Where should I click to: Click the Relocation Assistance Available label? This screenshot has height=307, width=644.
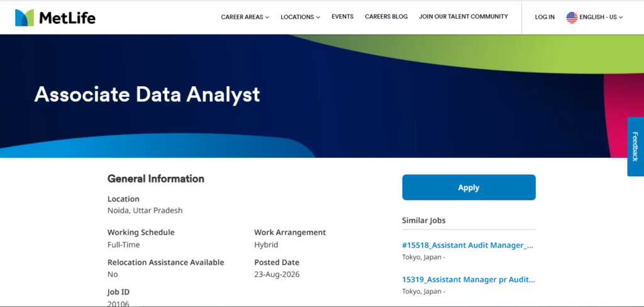[x=166, y=262]
